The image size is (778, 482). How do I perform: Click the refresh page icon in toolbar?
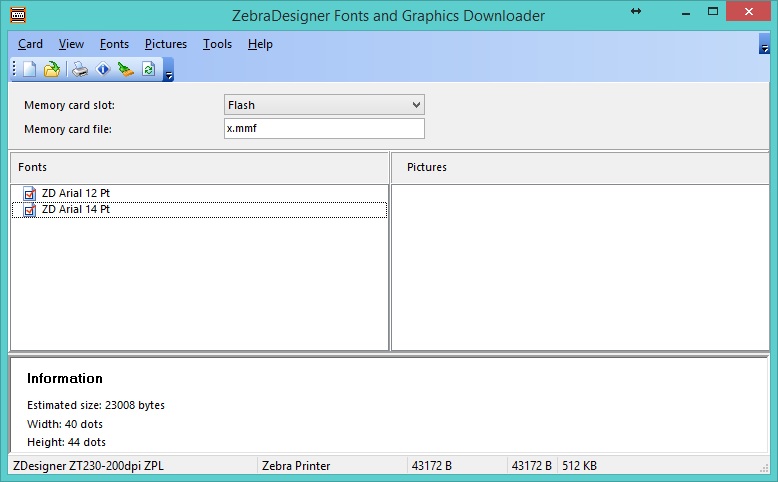point(148,69)
